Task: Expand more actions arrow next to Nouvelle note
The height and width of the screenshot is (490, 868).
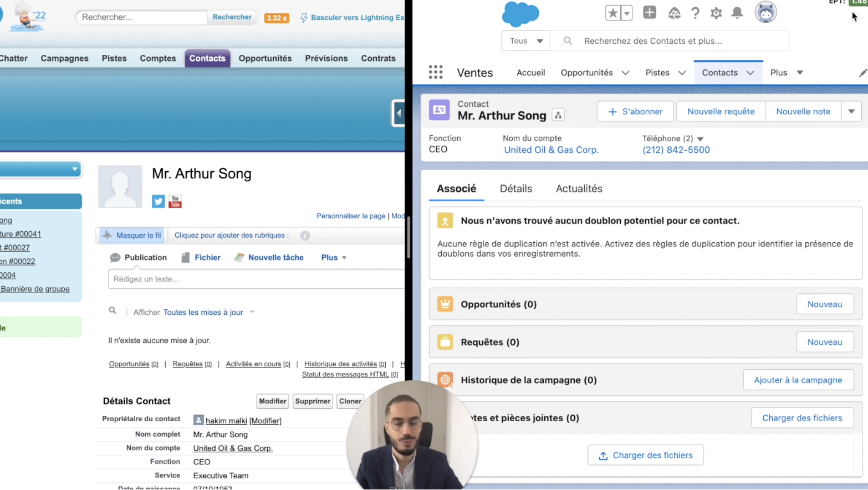Action: point(851,111)
